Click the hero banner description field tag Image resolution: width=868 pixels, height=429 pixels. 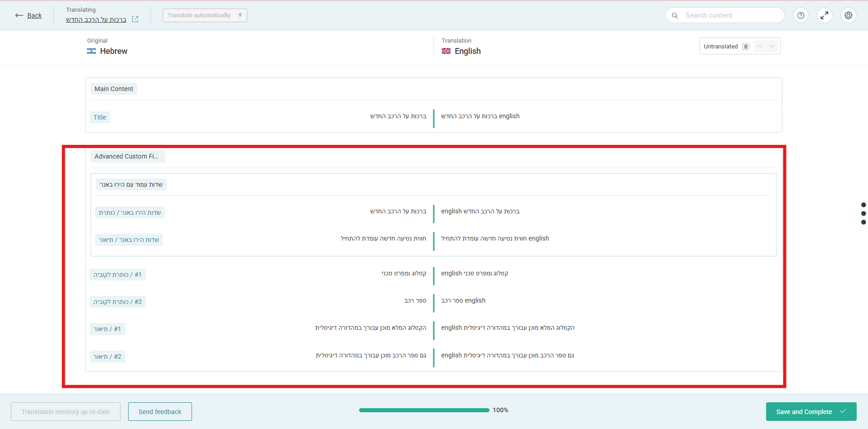(x=129, y=240)
